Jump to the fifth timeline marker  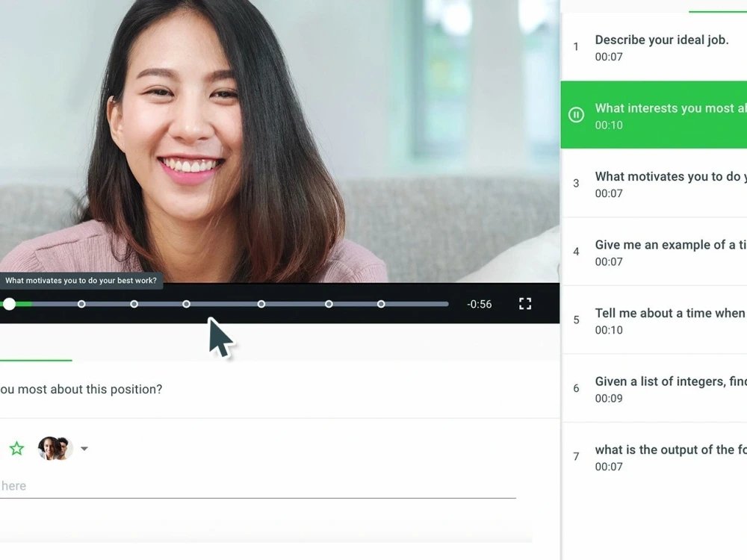point(261,304)
